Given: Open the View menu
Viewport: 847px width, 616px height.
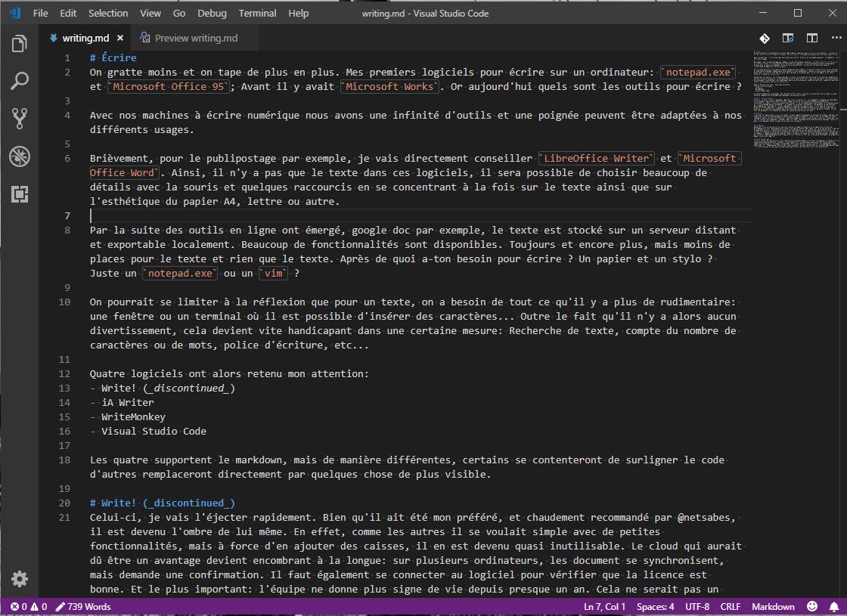Looking at the screenshot, I should pos(150,13).
